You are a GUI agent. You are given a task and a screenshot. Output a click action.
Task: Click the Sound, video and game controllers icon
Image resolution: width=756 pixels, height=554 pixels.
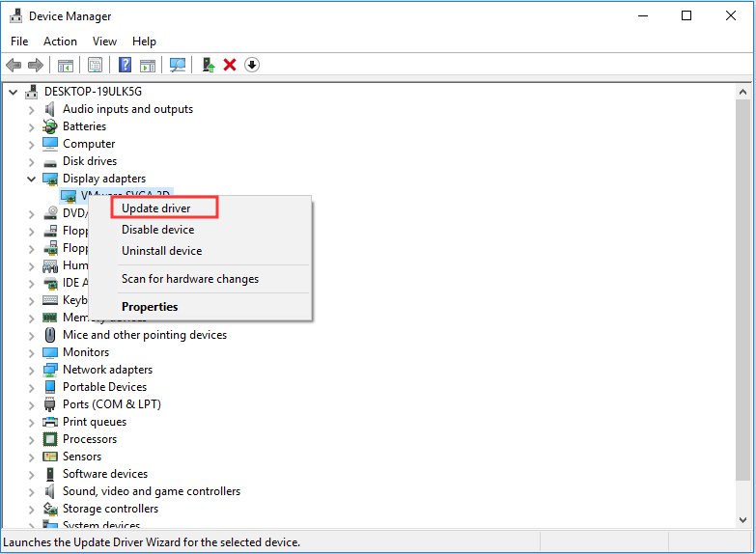click(x=49, y=491)
